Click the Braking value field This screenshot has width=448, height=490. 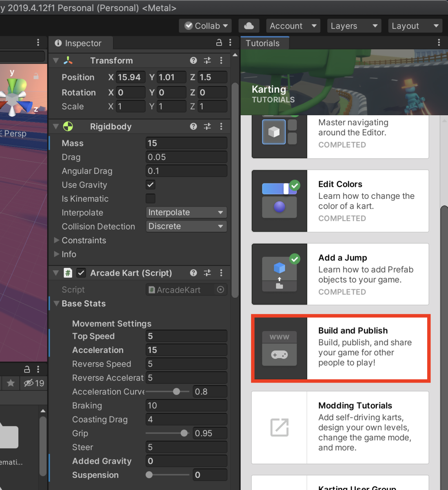coord(186,405)
